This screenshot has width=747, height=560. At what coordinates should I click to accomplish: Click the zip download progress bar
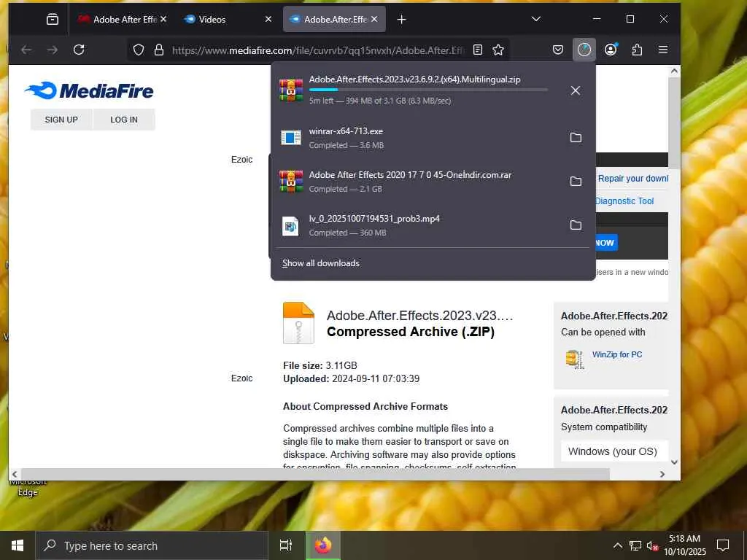point(428,90)
